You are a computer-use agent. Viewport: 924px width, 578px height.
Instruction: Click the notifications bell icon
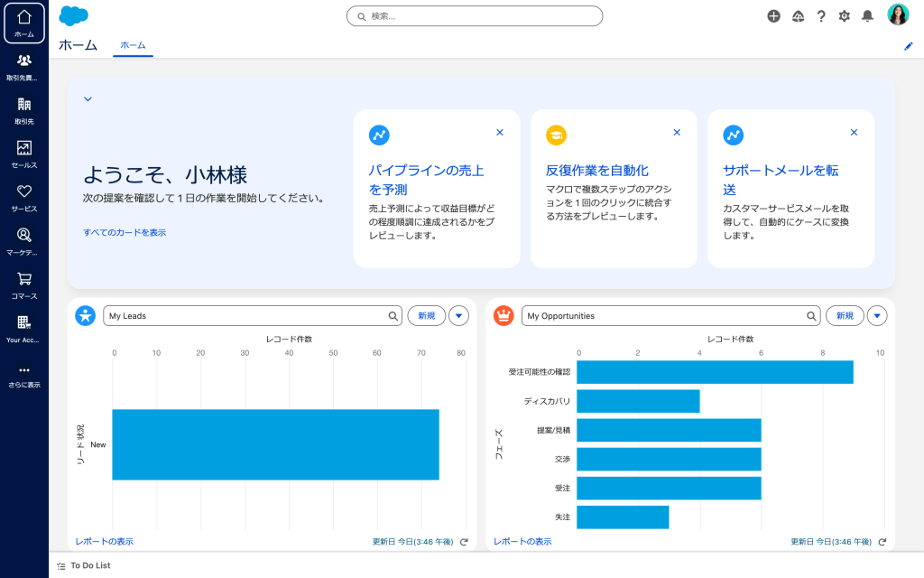click(867, 16)
